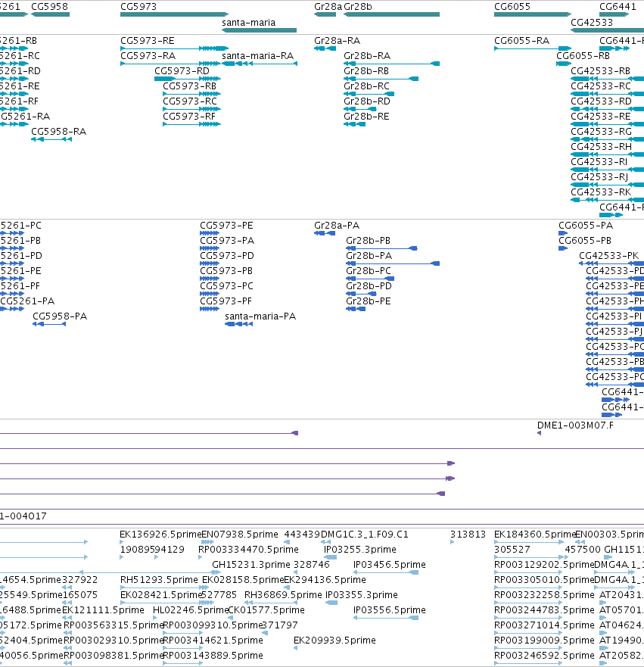Click the CG6055-PB protein
Screen dimensions: 644x667
pyautogui.click(x=585, y=240)
